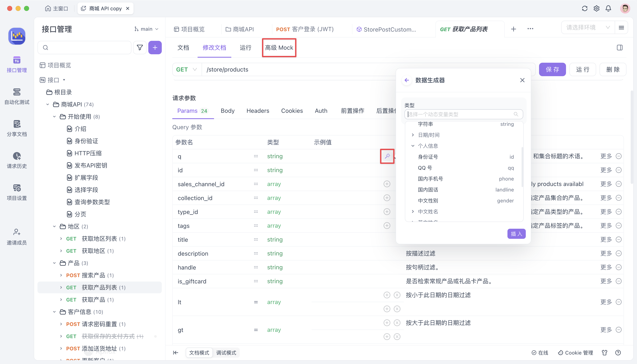Expand POST 搜索产品 tree item
Image resolution: width=637 pixels, height=364 pixels.
(x=61, y=275)
